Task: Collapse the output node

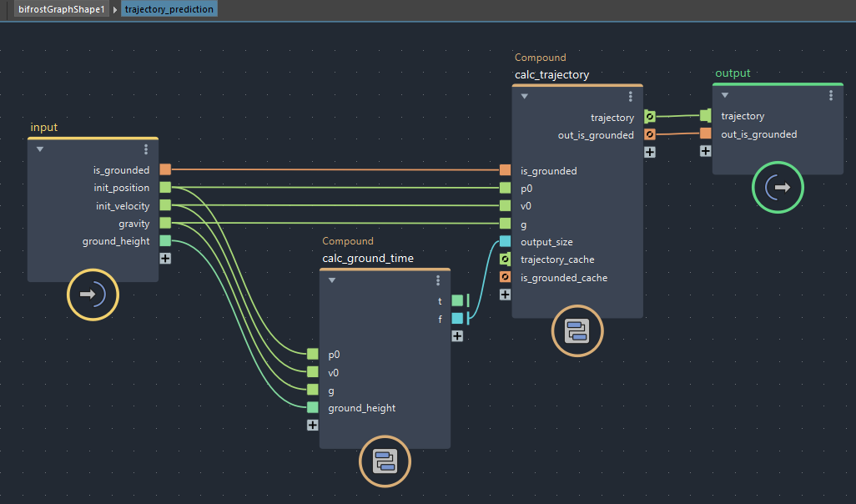Action: (725, 95)
